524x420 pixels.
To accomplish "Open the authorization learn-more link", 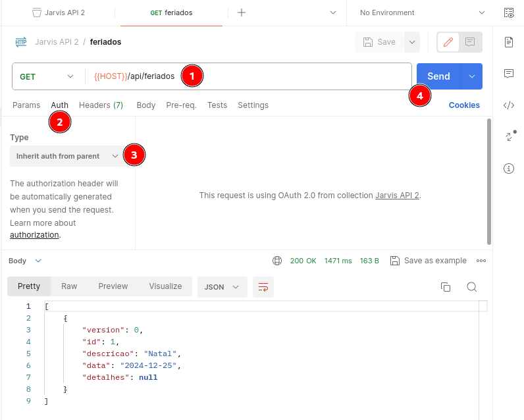I will pyautogui.click(x=34, y=235).
